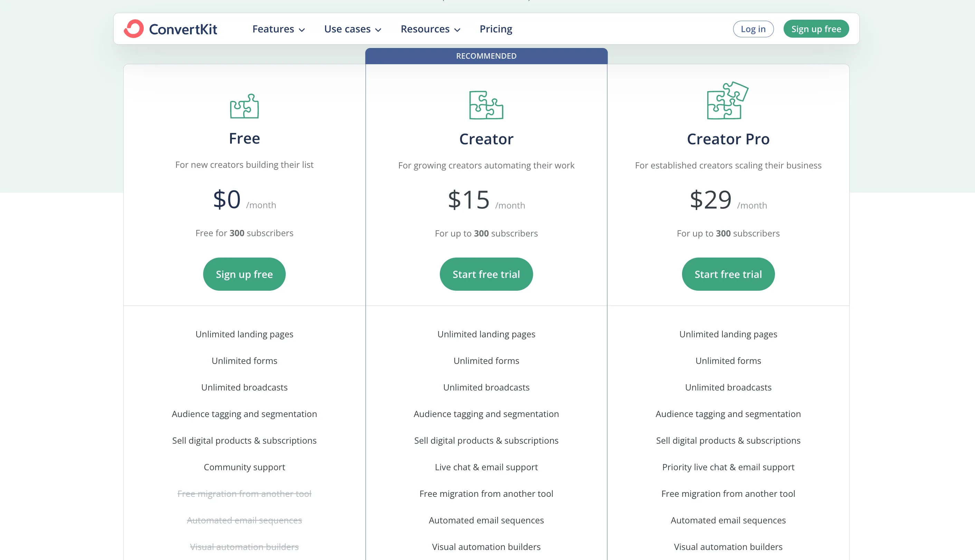Click the $0 price text
The image size is (975, 560).
(x=227, y=200)
